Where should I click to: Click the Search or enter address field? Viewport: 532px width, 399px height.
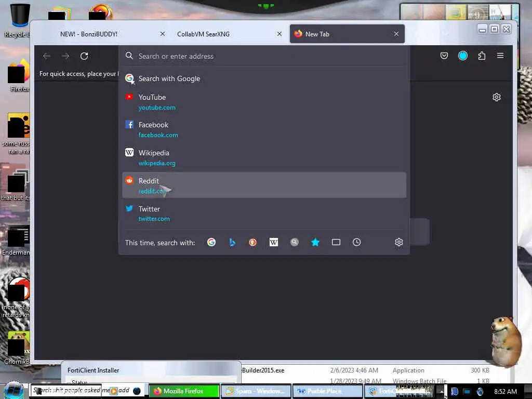(x=264, y=56)
